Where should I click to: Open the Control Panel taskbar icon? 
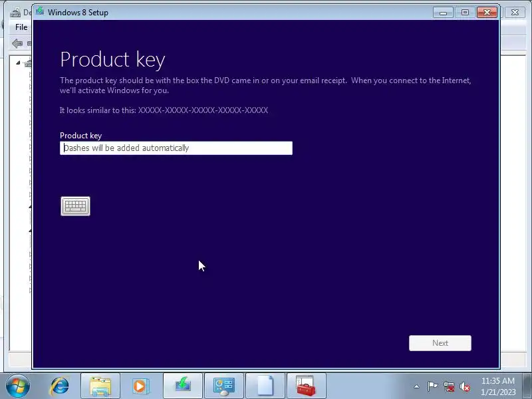[x=224, y=386]
